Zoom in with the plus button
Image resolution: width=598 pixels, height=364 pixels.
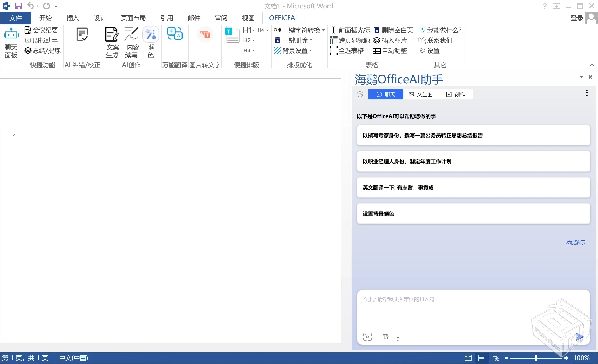click(x=566, y=358)
